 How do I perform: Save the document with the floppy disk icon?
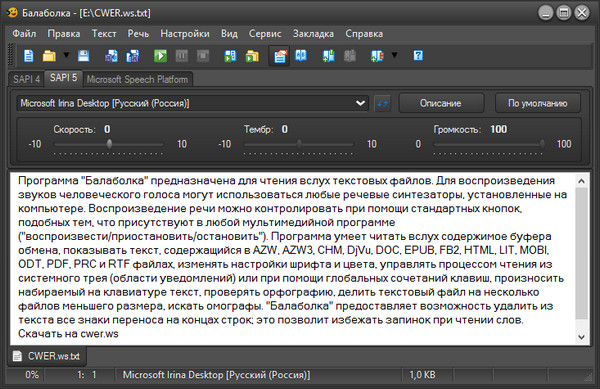tap(83, 56)
